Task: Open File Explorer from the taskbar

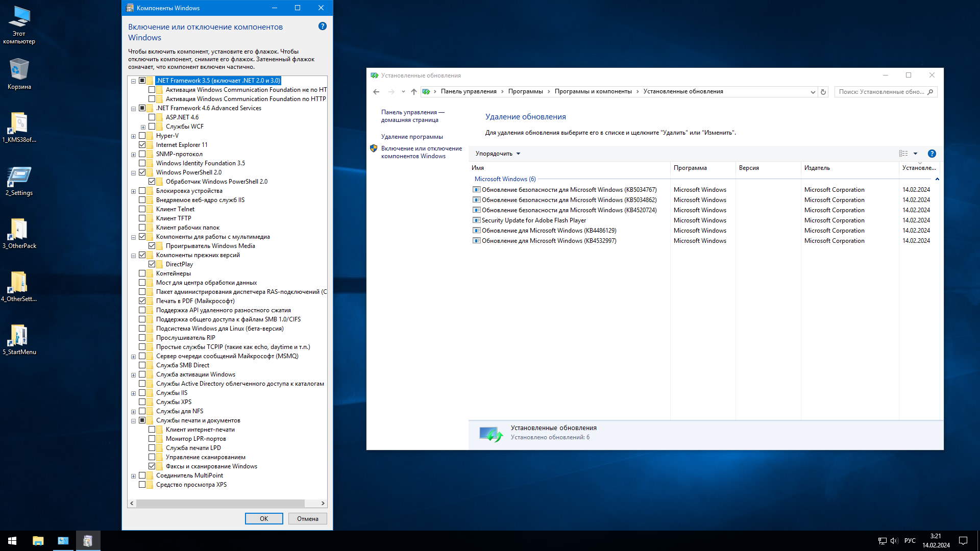Action: coord(38,540)
